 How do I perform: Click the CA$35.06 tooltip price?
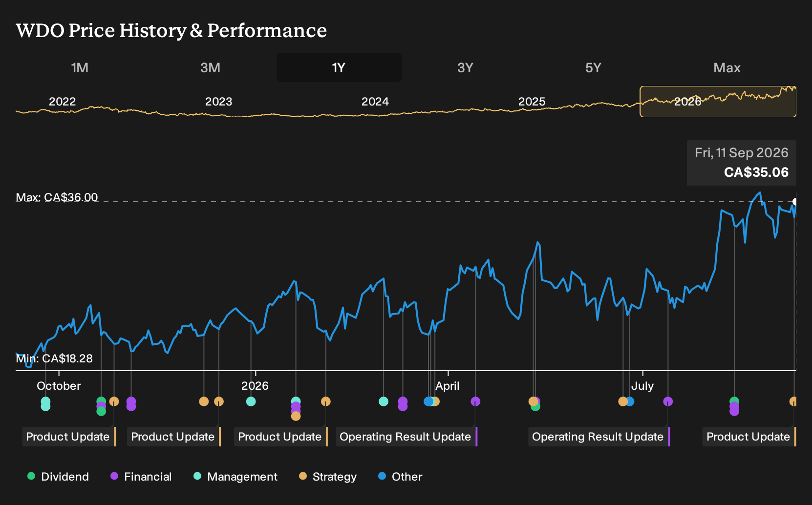[x=756, y=172]
